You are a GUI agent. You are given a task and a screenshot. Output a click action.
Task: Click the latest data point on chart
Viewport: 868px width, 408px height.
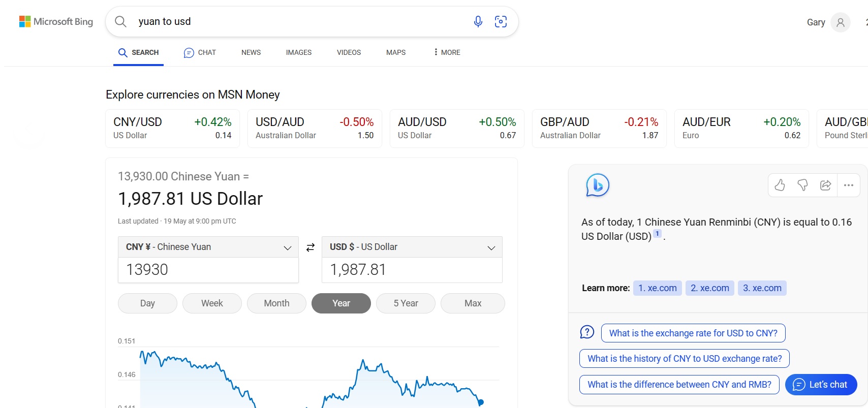[x=481, y=402]
